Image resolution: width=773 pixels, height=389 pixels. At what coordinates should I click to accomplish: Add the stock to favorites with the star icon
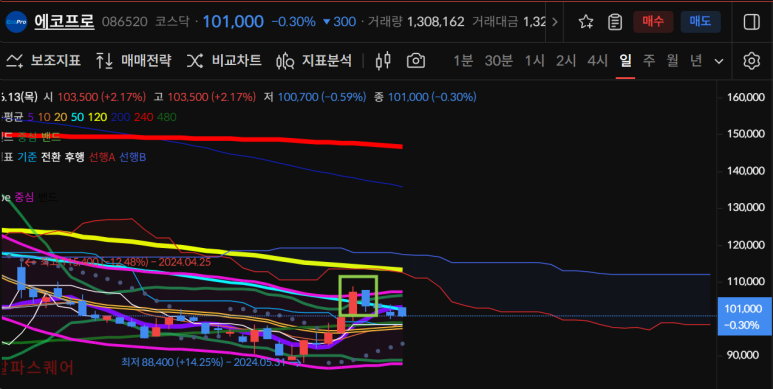(586, 22)
